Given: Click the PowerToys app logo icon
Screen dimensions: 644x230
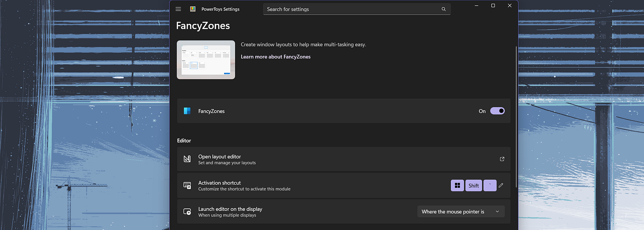Looking at the screenshot, I should click(193, 9).
